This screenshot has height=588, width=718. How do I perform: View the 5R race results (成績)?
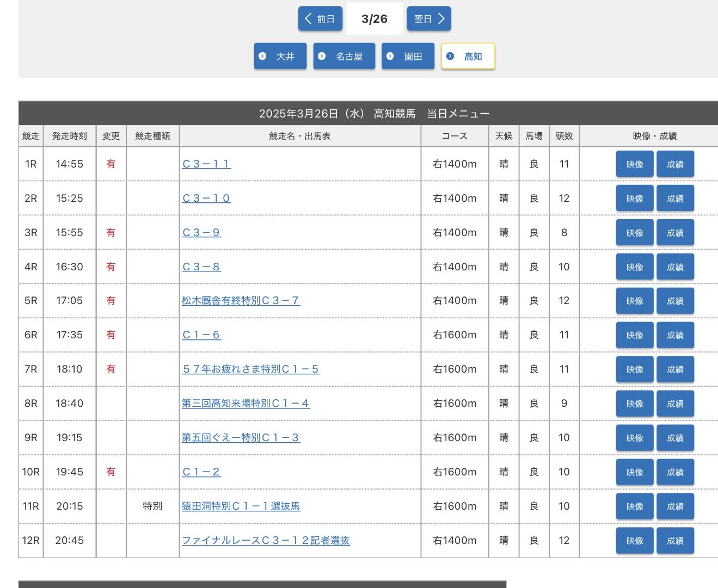coord(675,300)
